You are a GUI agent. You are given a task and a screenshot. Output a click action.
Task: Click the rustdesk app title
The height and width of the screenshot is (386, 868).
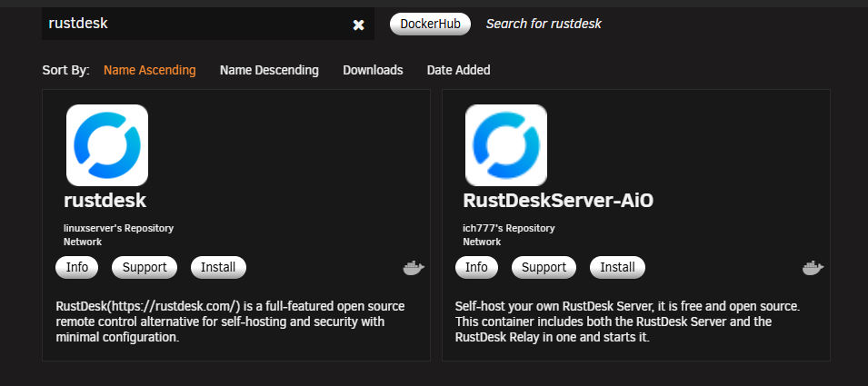[105, 201]
